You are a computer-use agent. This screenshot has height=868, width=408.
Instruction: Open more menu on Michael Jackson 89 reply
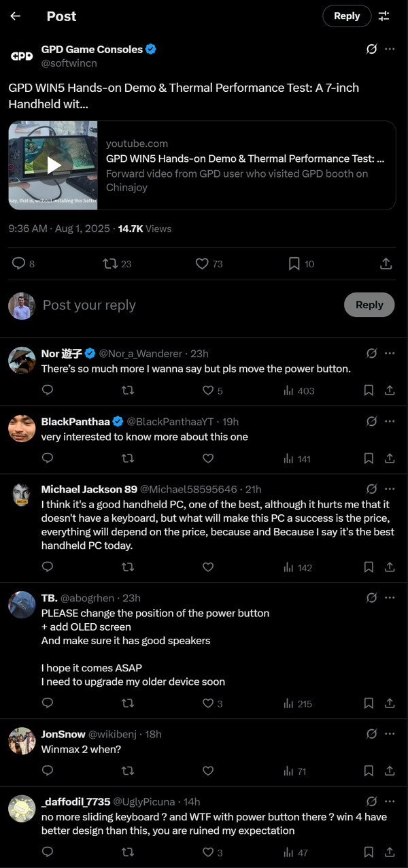[x=390, y=489]
